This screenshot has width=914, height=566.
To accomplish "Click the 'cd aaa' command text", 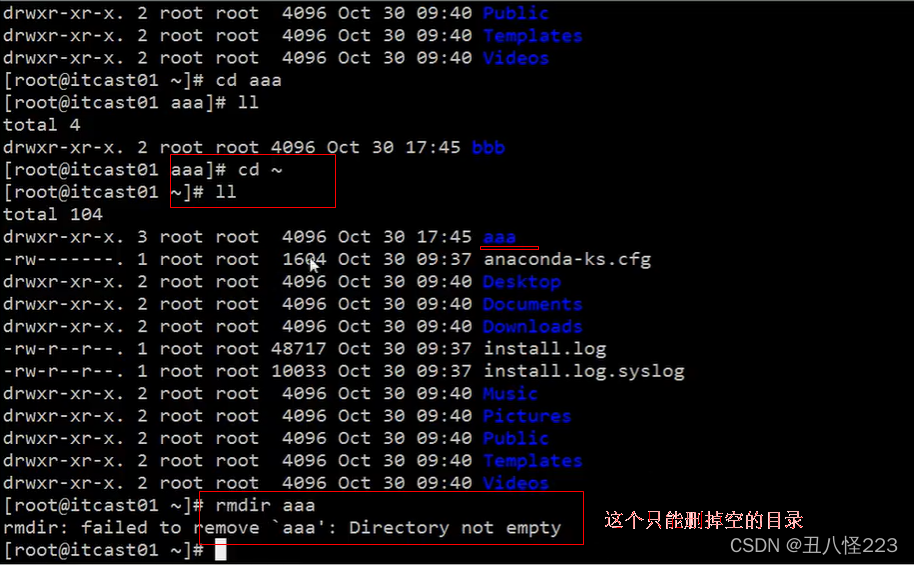I will pos(249,80).
